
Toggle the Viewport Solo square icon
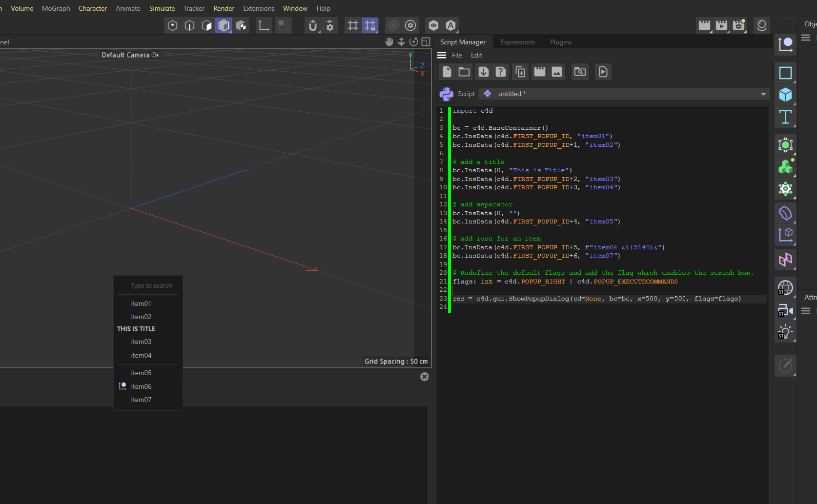click(x=283, y=25)
